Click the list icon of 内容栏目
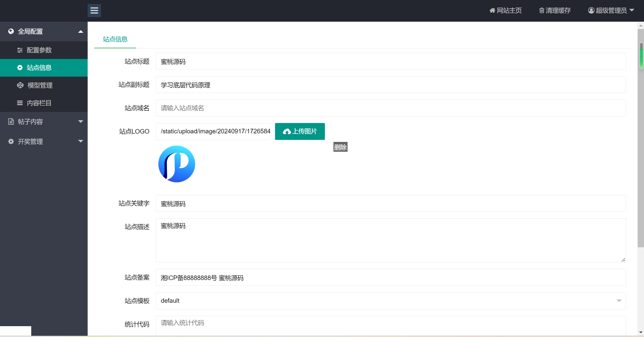Viewport: 644px width, 337px height. tap(20, 103)
